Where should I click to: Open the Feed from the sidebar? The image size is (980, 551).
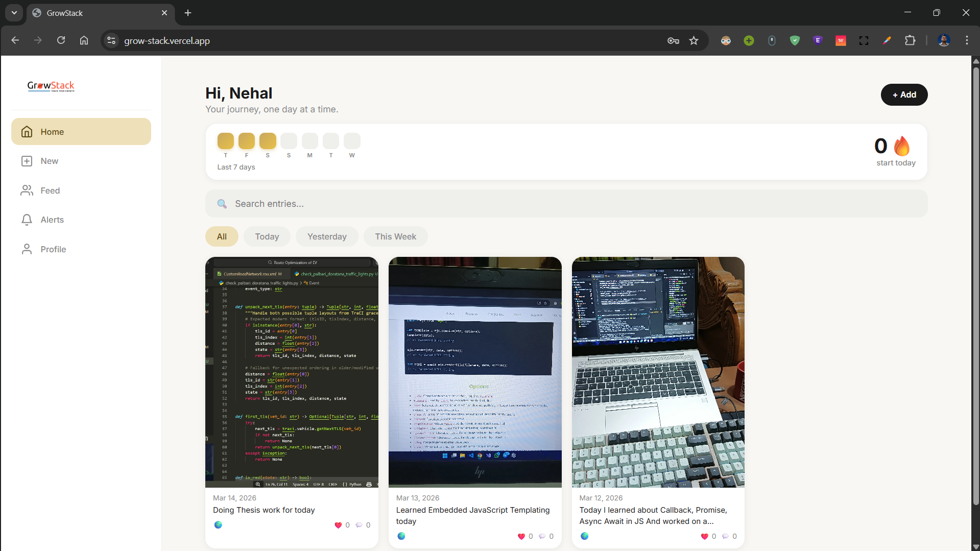point(50,190)
